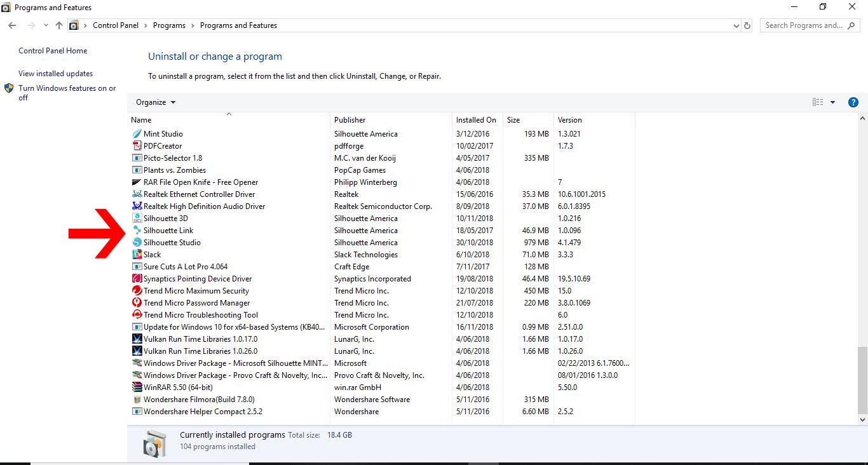Select Windows Driver Package Microsoft Silhouette MINT row
The width and height of the screenshot is (868, 465).
pyautogui.click(x=381, y=363)
